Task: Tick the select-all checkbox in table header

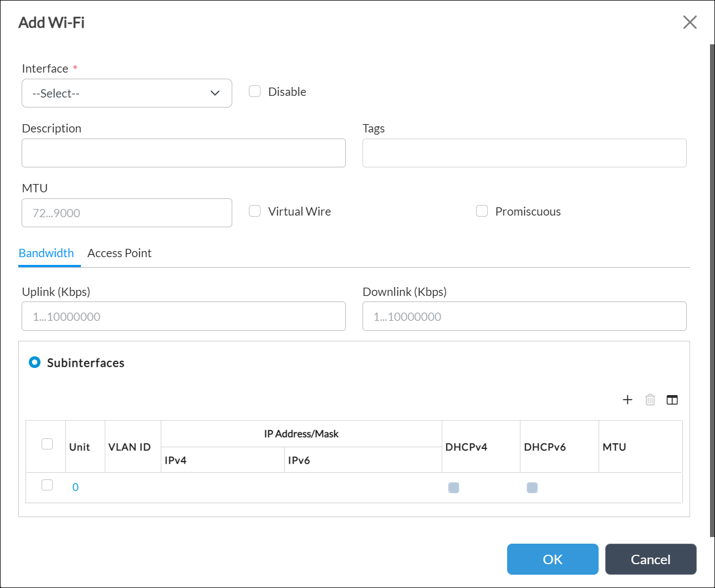Action: click(47, 444)
